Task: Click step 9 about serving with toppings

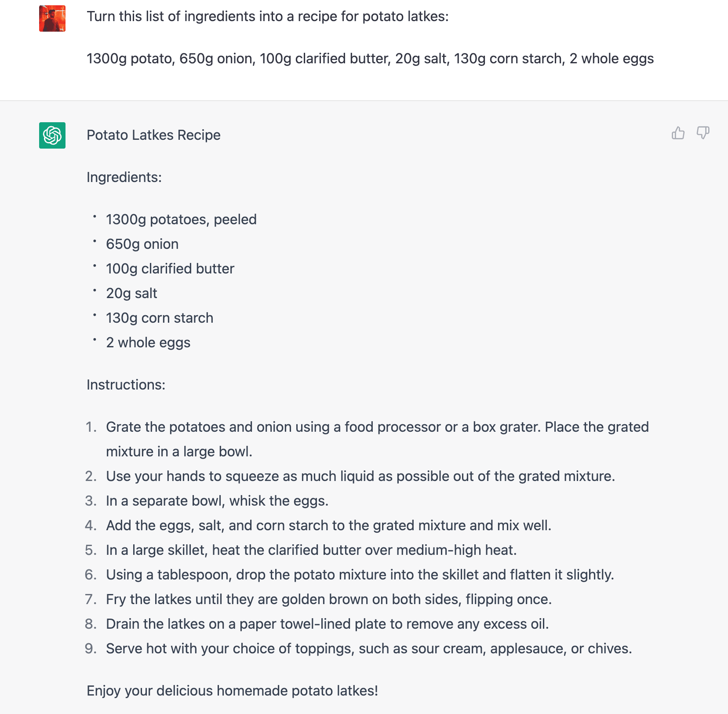Action: (x=369, y=648)
